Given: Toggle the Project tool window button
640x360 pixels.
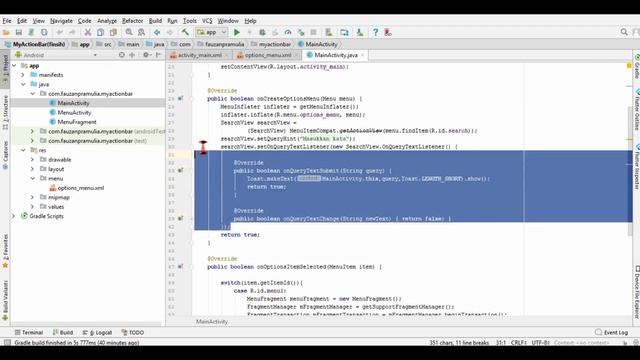Looking at the screenshot, I should pyautogui.click(x=5, y=68).
